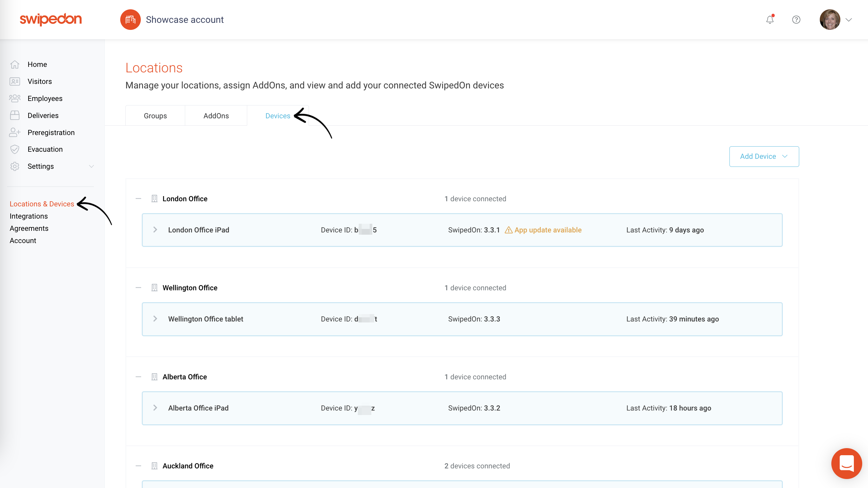Click London Office iPad device name
This screenshot has width=868, height=488.
coord(199,230)
